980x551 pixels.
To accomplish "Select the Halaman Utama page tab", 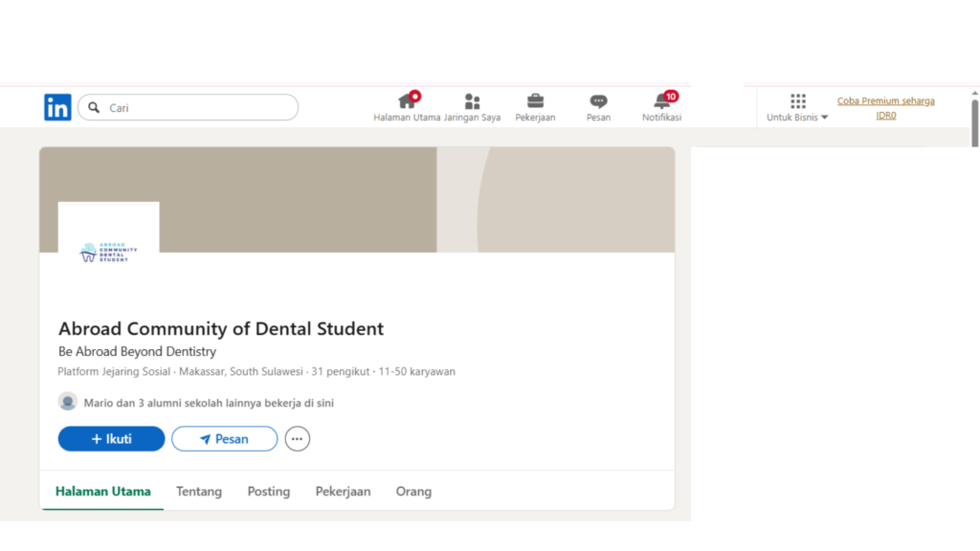I will coord(102,492).
